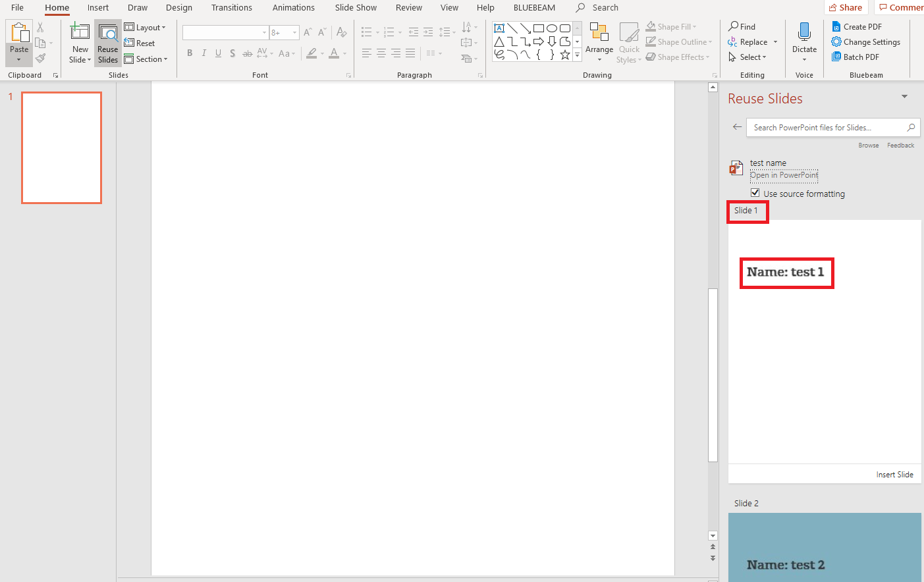Click the Paste clipboard icon
The width and height of the screenshot is (924, 582).
pyautogui.click(x=19, y=33)
